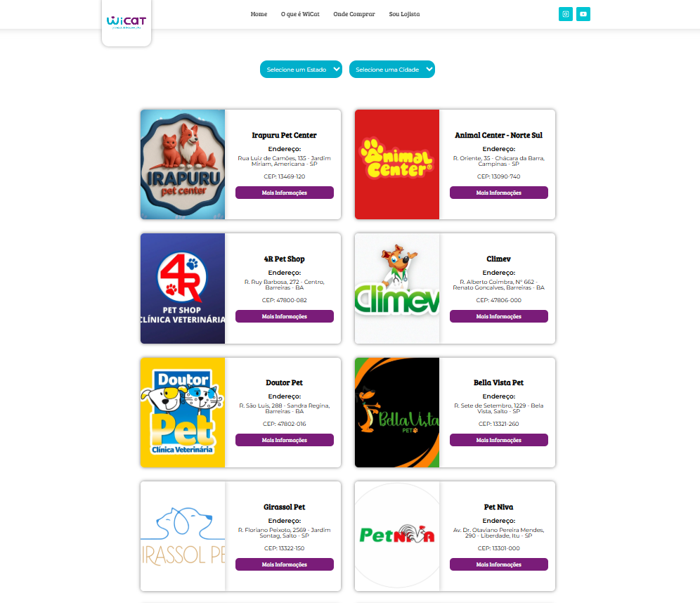Open the Instagram icon link
The width and height of the screenshot is (700, 603).
(565, 14)
